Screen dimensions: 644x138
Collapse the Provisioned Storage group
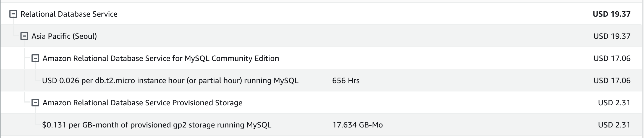(x=35, y=103)
